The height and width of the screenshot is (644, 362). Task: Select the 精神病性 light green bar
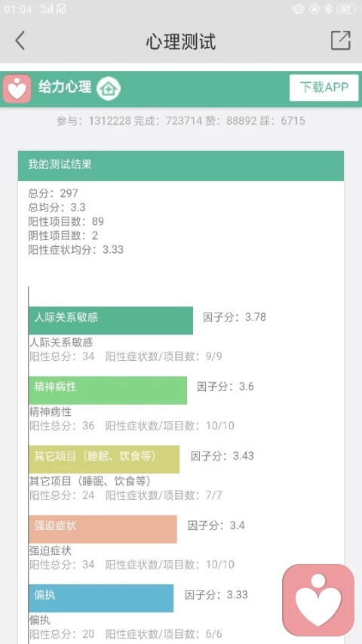coord(108,390)
